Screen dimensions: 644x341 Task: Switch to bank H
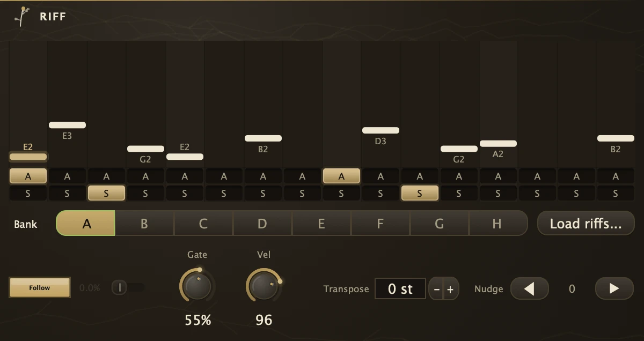[x=498, y=223]
